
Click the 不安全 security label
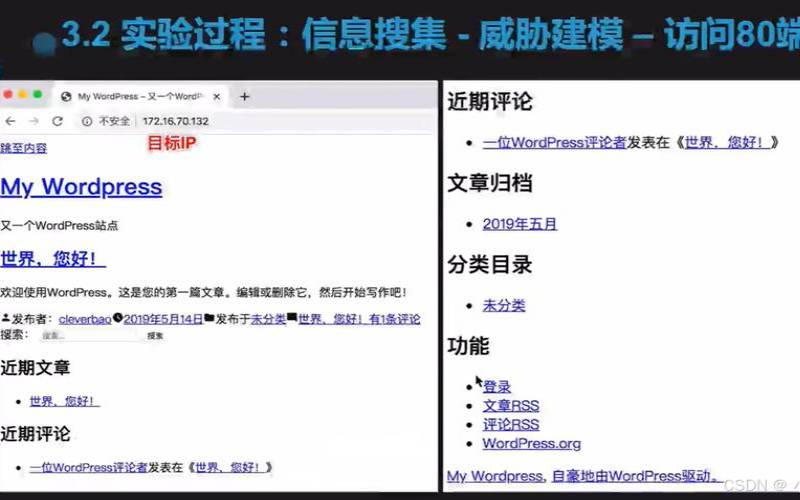pyautogui.click(x=114, y=121)
